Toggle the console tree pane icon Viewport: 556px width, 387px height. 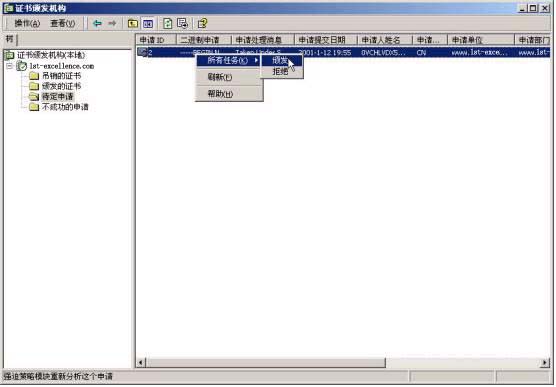pyautogui.click(x=148, y=23)
